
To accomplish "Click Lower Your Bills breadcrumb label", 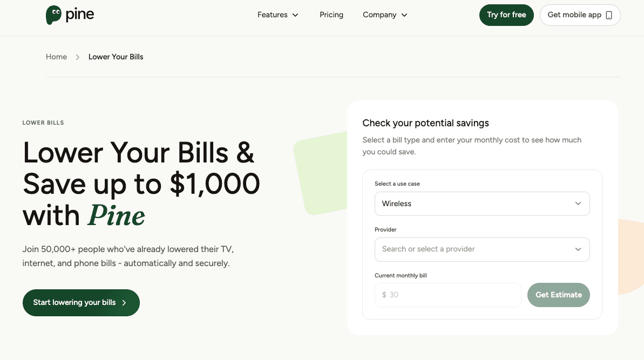I will (116, 56).
